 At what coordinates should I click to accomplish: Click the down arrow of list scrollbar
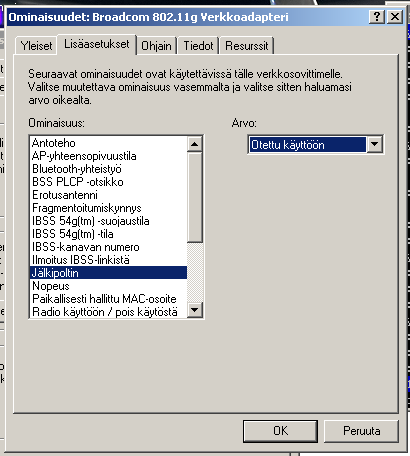(195, 310)
